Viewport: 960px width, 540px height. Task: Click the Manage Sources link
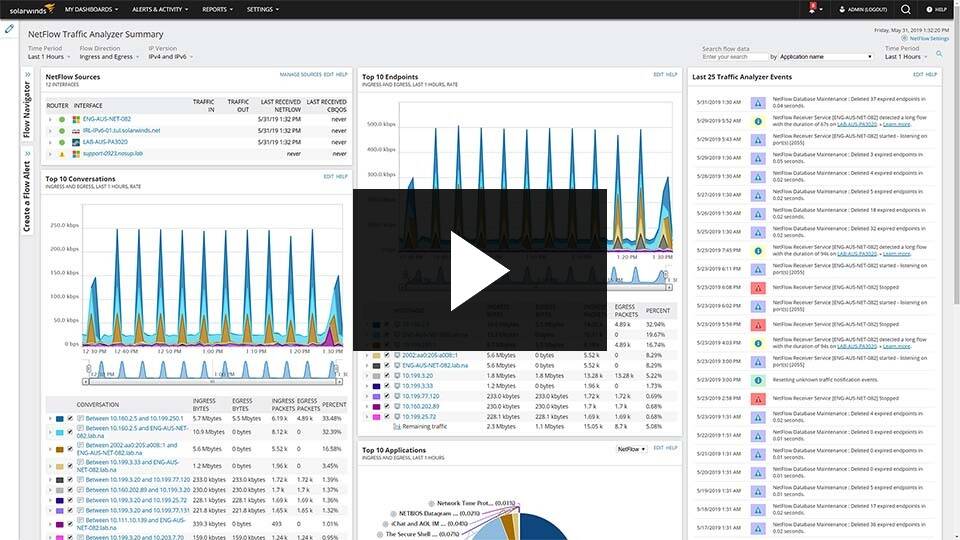300,75
